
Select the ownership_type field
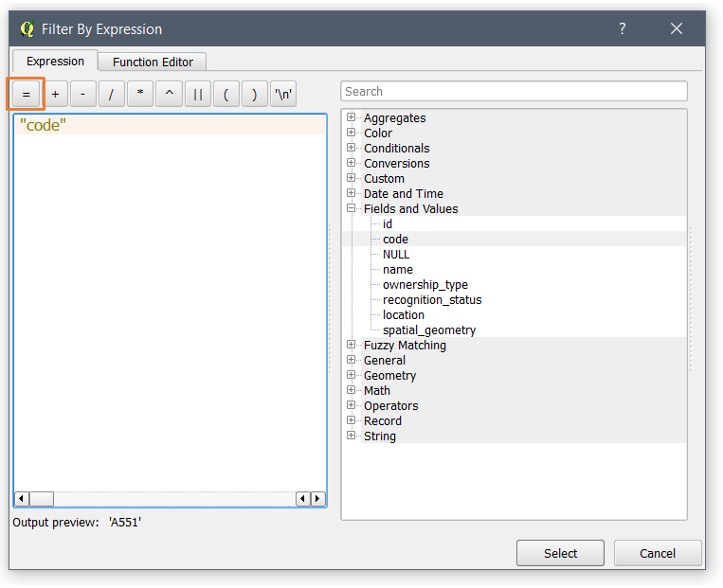click(x=425, y=285)
